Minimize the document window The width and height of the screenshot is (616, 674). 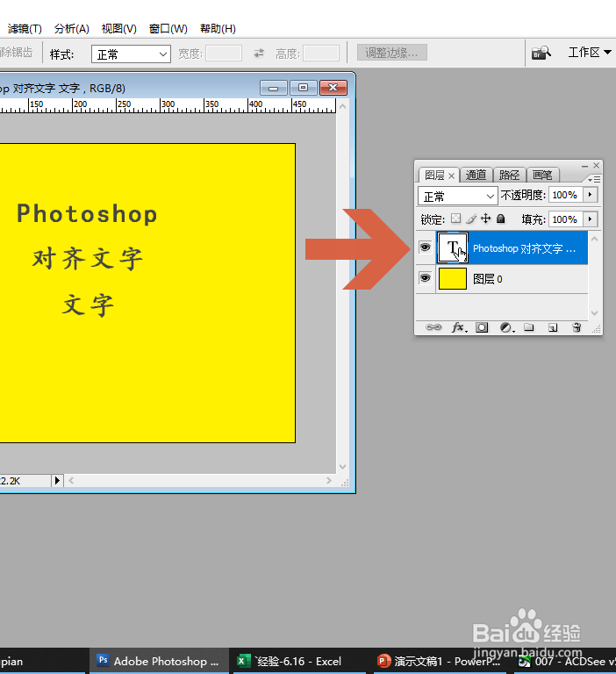click(274, 88)
